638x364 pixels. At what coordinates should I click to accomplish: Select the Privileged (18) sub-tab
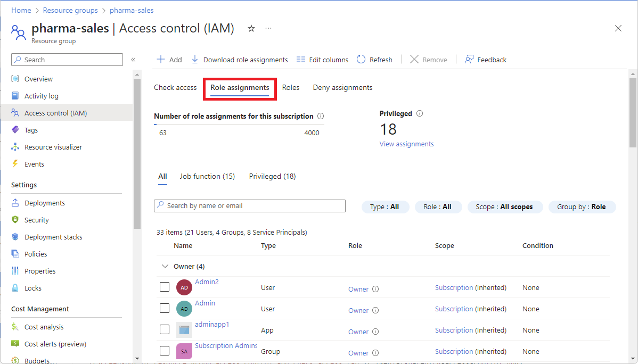pos(272,177)
